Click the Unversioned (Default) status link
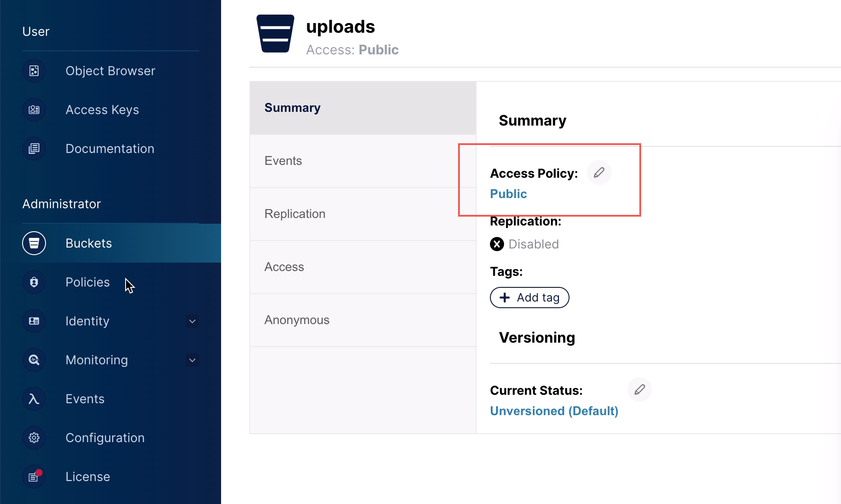Screen dimensions: 841x504 [x=554, y=411]
